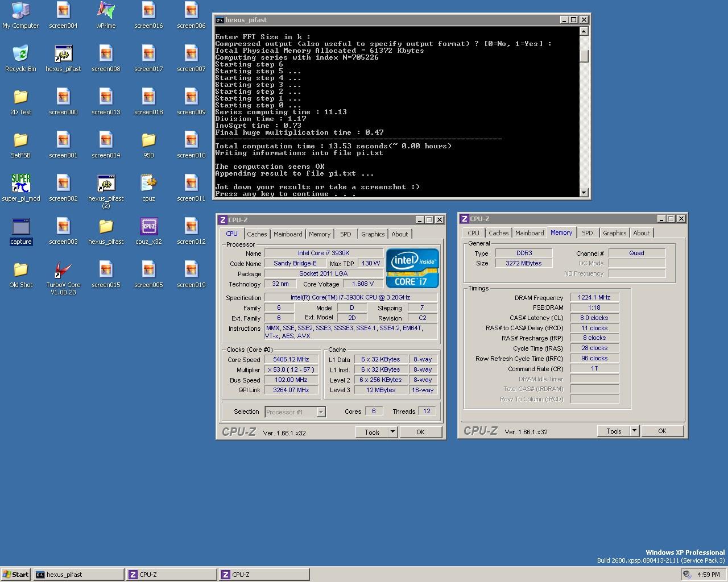Click scroll down arrow in hexus_pifast console

pos(584,193)
